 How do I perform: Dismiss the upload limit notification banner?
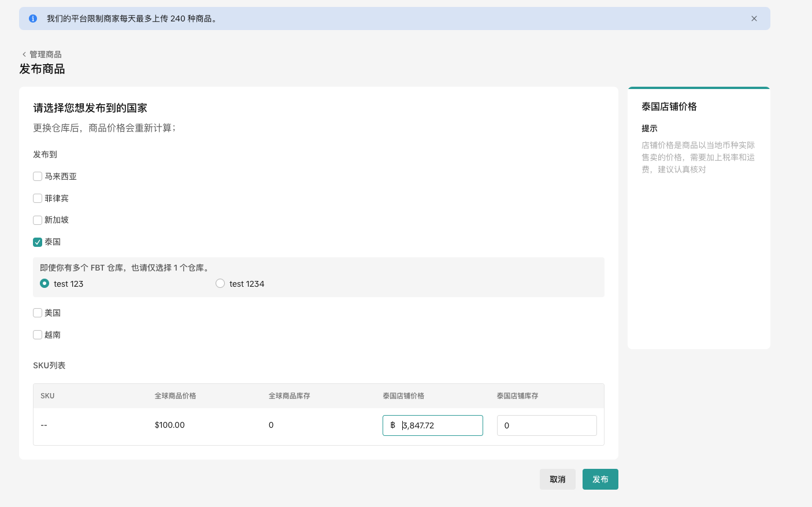point(754,18)
